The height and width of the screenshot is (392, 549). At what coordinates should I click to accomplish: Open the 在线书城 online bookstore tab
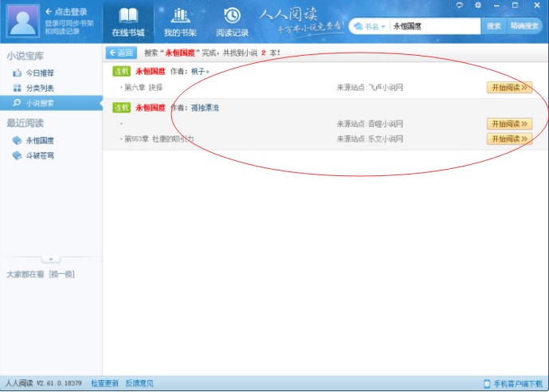coord(128,22)
